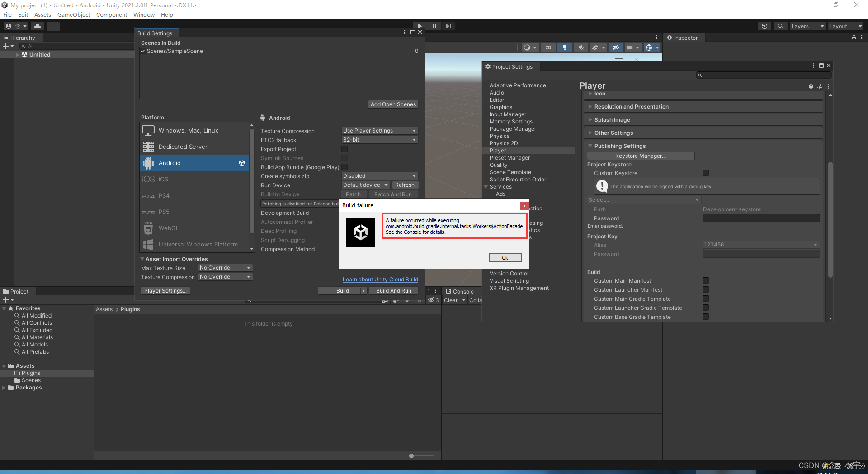Screen dimensions: 868x474
Task: Open the Create symbols.zip dropdown
Action: pyautogui.click(x=380, y=176)
